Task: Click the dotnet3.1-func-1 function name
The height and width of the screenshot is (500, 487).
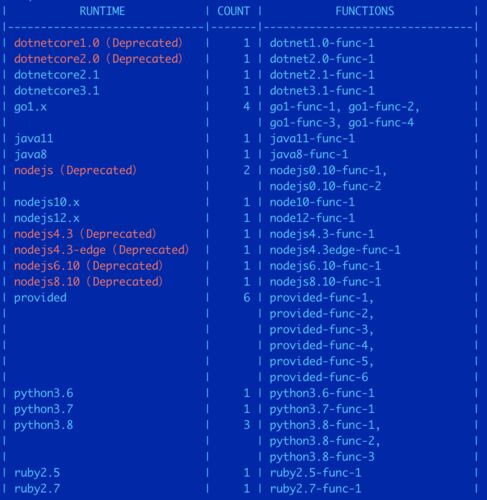Action: (322, 91)
